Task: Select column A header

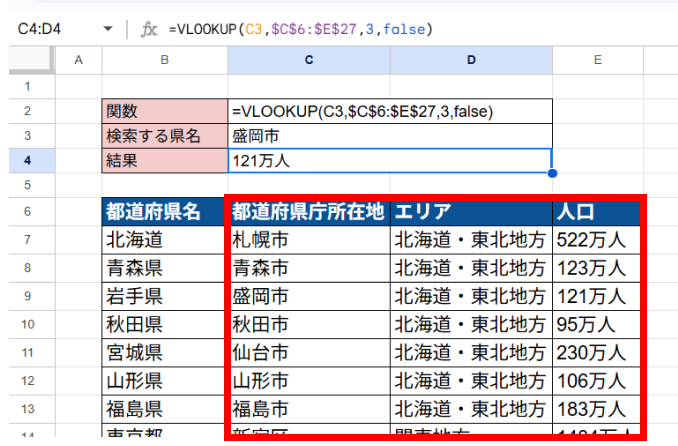Action: [78, 62]
